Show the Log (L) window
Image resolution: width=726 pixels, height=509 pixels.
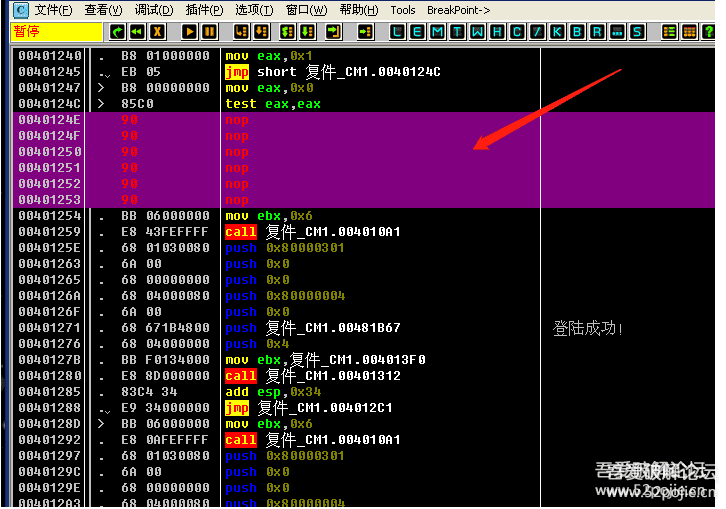[x=397, y=32]
